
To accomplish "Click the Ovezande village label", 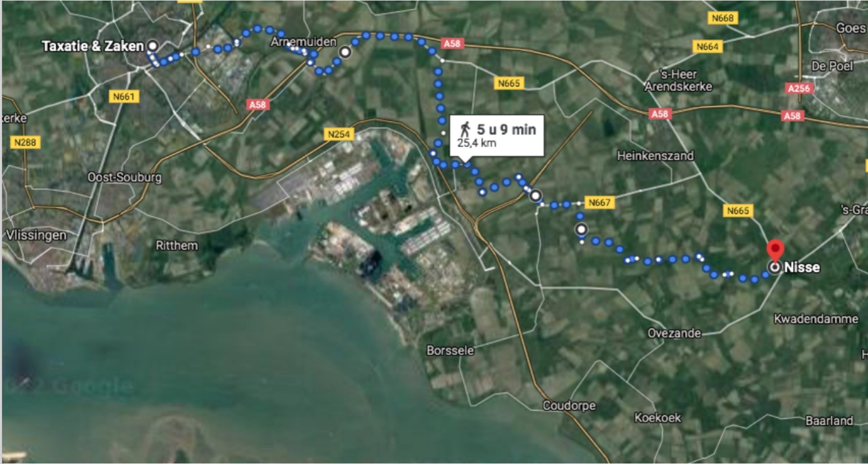I will point(675,334).
